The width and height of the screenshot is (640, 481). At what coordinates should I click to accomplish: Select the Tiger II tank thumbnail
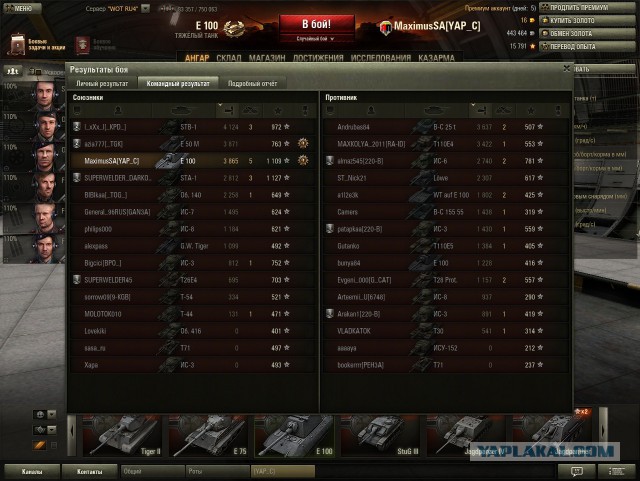click(x=122, y=436)
